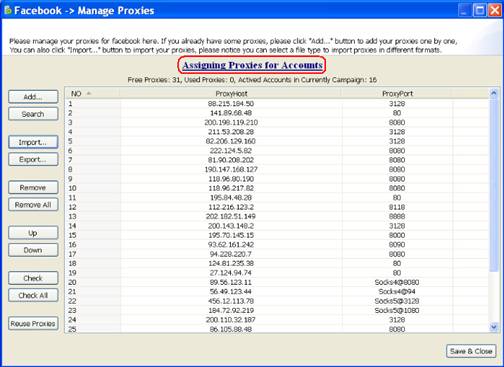Select proxy host 82.206.129.160
Image resolution: width=504 pixels, height=367 pixels.
tap(231, 141)
